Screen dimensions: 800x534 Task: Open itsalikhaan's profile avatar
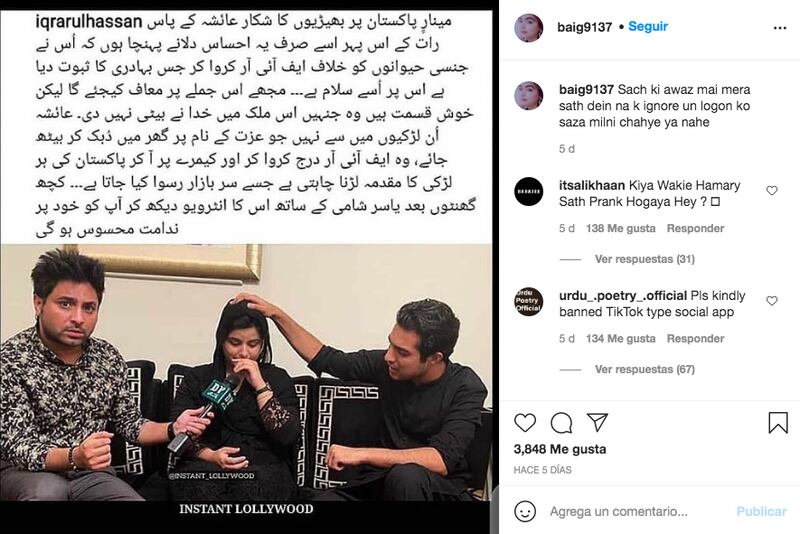click(529, 192)
